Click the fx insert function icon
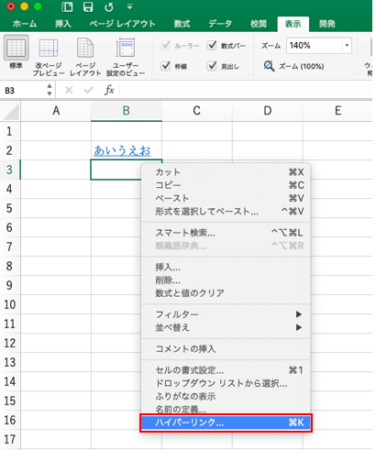The image size is (376, 450). (x=109, y=90)
